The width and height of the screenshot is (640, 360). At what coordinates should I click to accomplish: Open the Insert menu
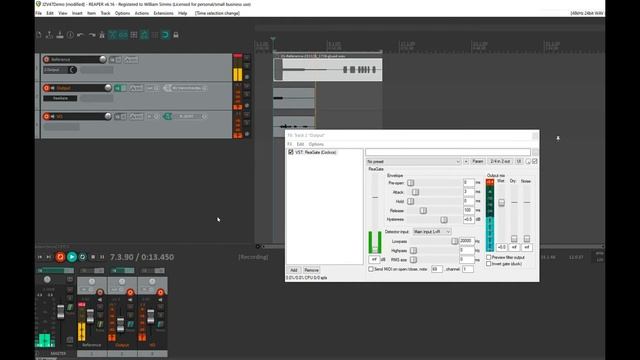pyautogui.click(x=77, y=13)
